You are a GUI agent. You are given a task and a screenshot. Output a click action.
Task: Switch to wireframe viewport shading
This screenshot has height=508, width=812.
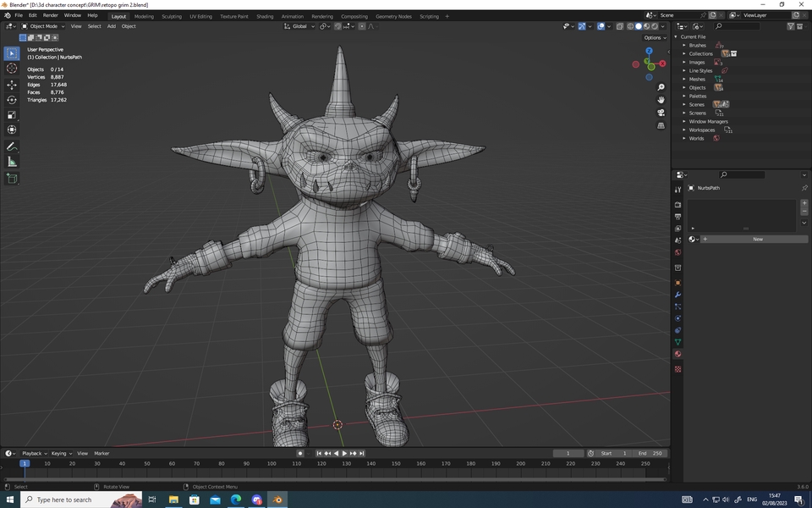pos(630,26)
